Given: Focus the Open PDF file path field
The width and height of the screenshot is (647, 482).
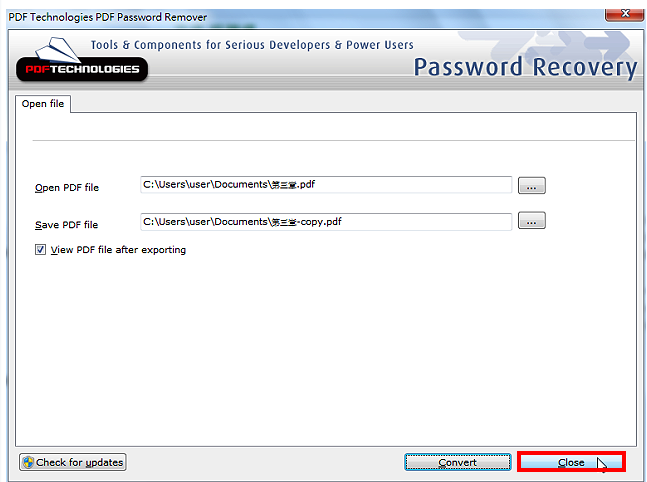Looking at the screenshot, I should (x=326, y=184).
